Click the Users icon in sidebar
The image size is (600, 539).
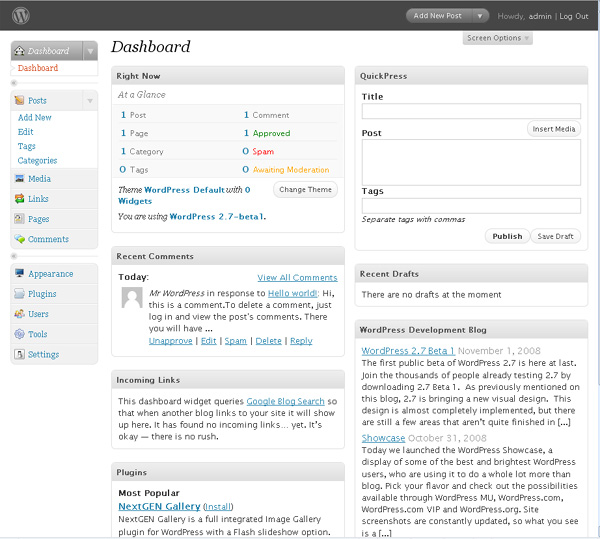tap(19, 314)
